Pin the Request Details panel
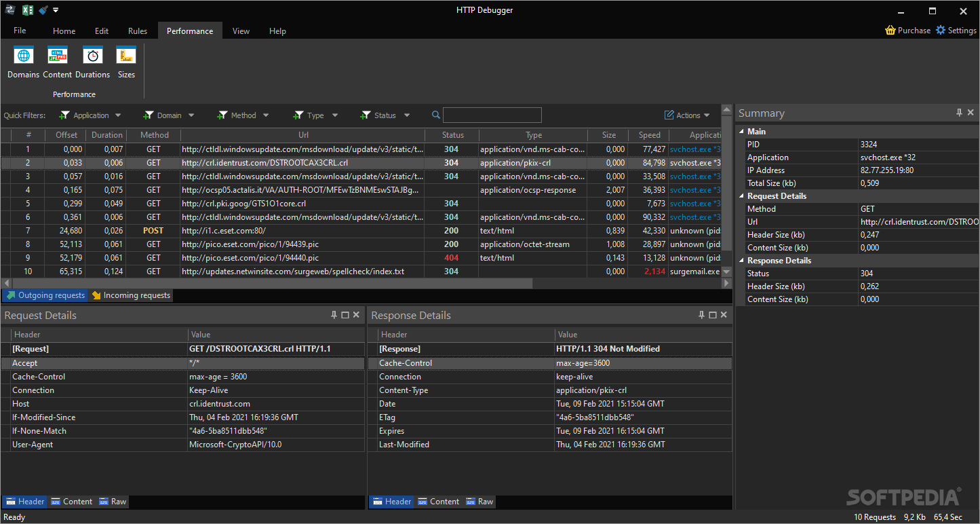This screenshot has width=980, height=524. [x=334, y=315]
